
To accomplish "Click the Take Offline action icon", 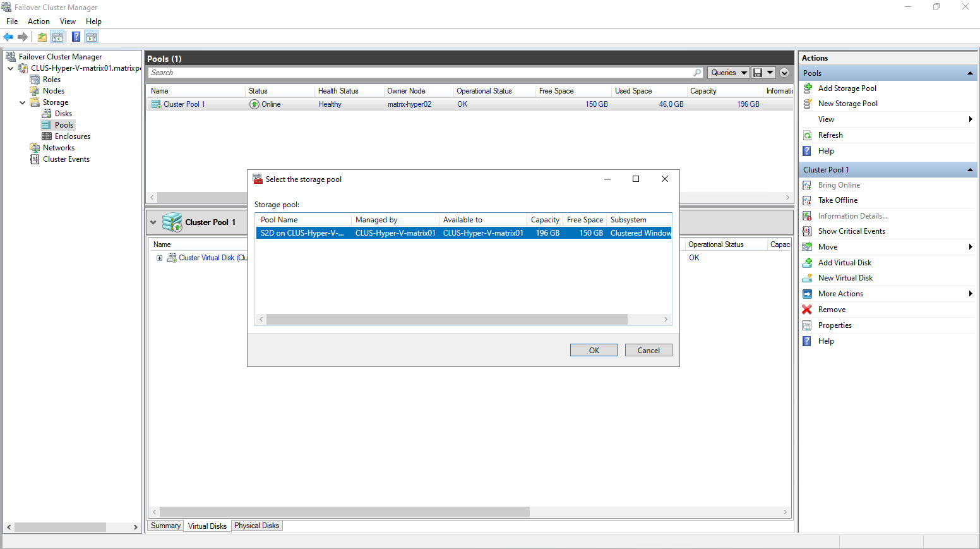I will (x=807, y=200).
